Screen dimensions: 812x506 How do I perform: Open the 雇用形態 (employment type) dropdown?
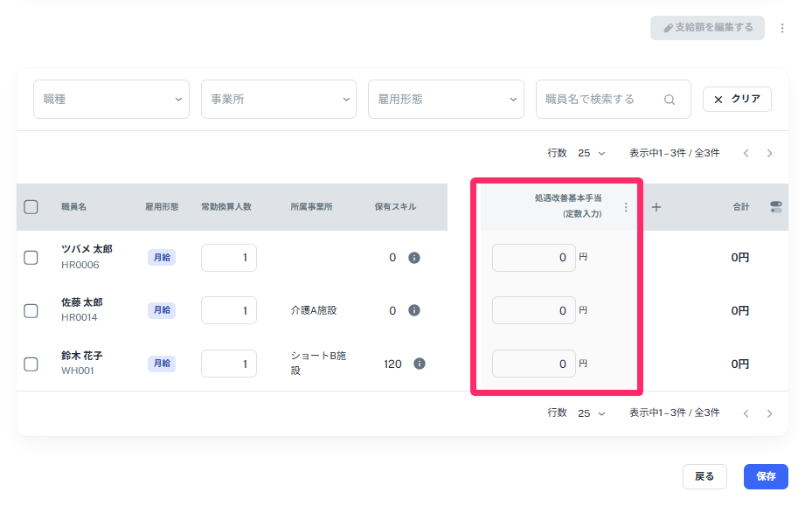pos(446,99)
